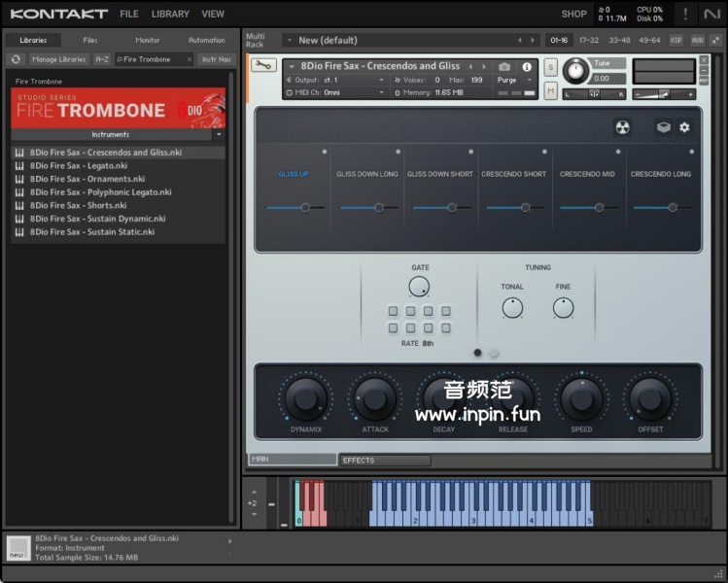Open the LIBRARY menu

(170, 15)
